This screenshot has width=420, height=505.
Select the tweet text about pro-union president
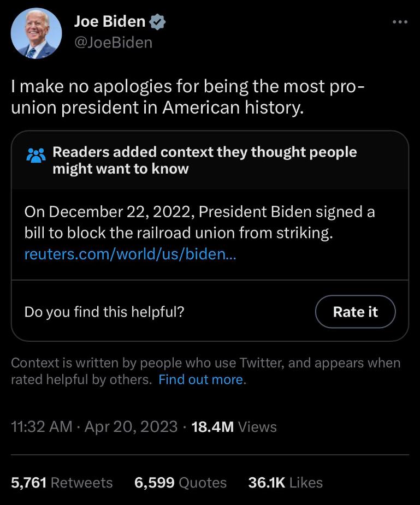188,97
